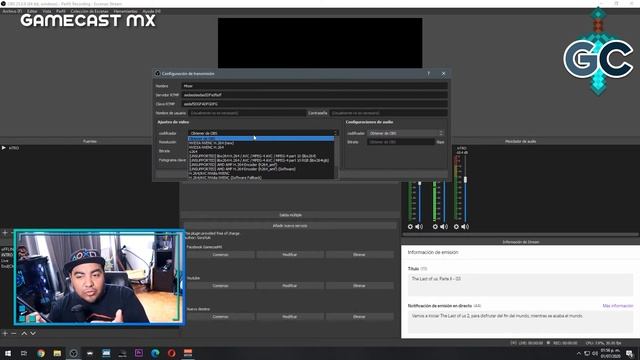The width and height of the screenshot is (640, 360).
Task: Click Modificar under Nuevo destino
Action: [x=290, y=317]
